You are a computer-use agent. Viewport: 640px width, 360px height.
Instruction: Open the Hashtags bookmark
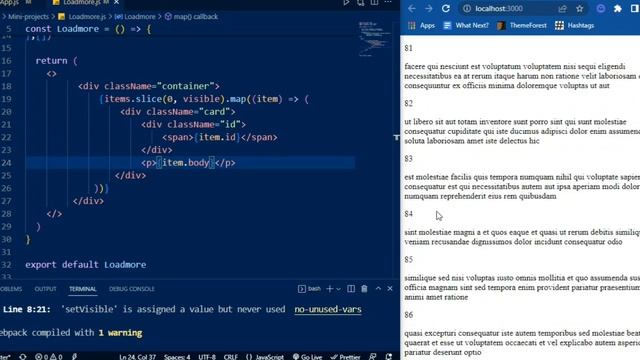575,25
